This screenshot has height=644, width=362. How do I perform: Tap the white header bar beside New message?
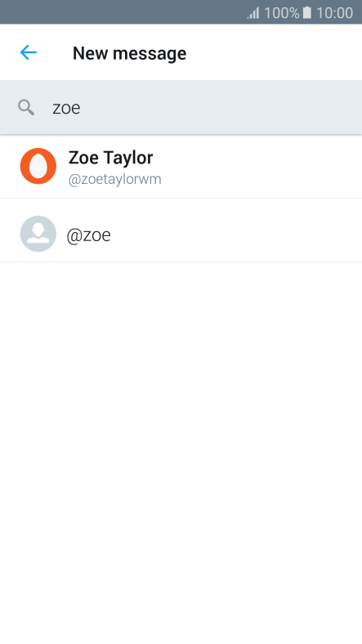(275, 52)
